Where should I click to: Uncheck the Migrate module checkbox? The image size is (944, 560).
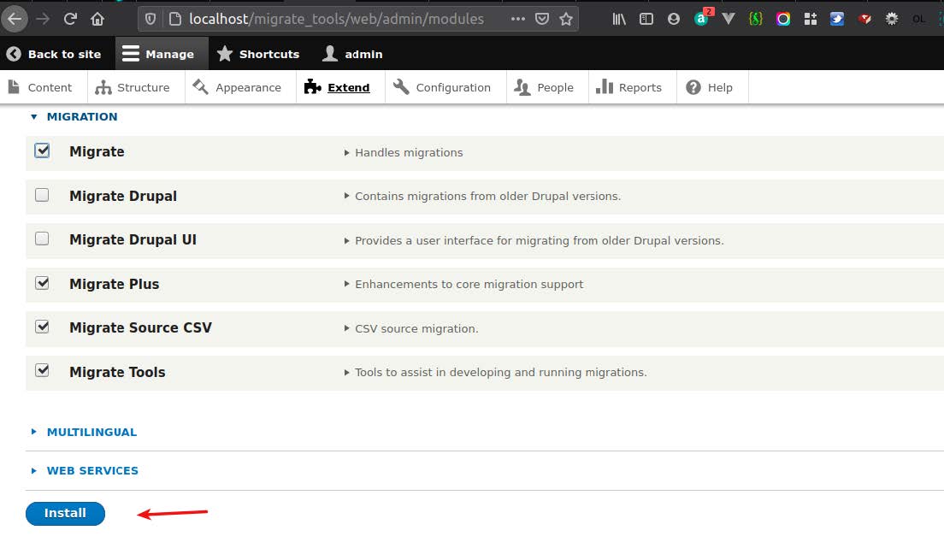42,150
